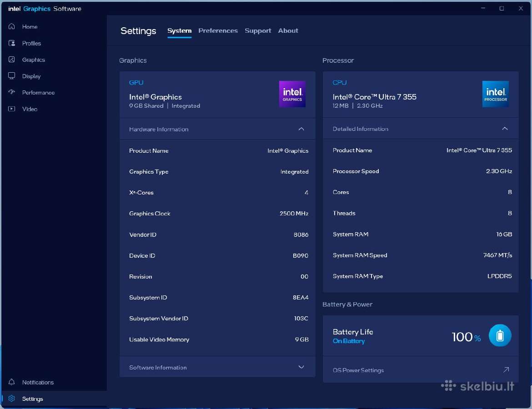Click the Usable Video Memory value 9 GB

pos(301,339)
